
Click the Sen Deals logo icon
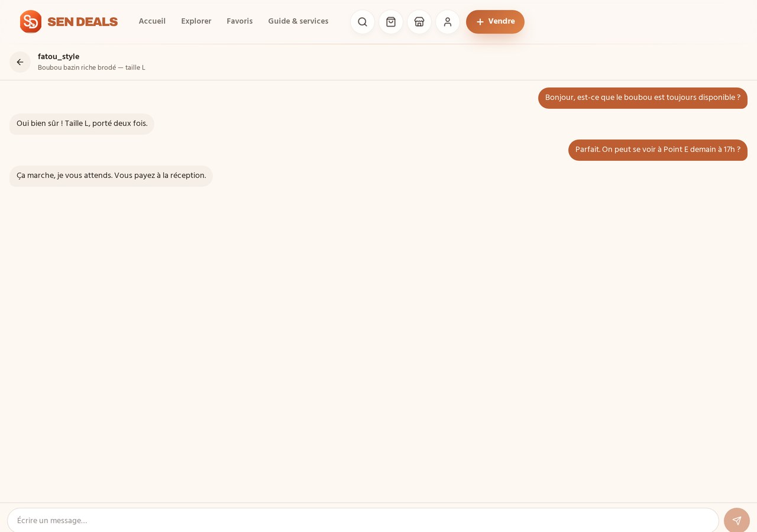click(x=31, y=22)
